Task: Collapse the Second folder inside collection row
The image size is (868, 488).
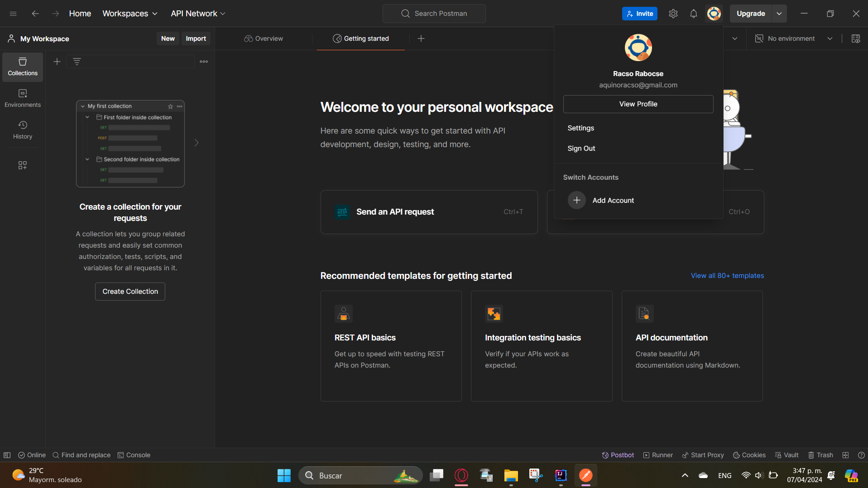Action: pyautogui.click(x=87, y=159)
